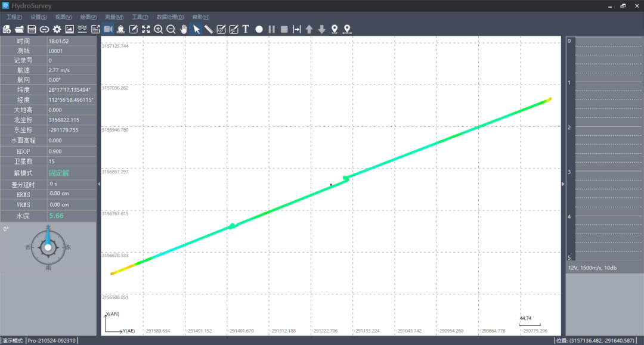Click the latitude value 28°17'17.135494"
The image size is (644, 345).
(x=69, y=89)
